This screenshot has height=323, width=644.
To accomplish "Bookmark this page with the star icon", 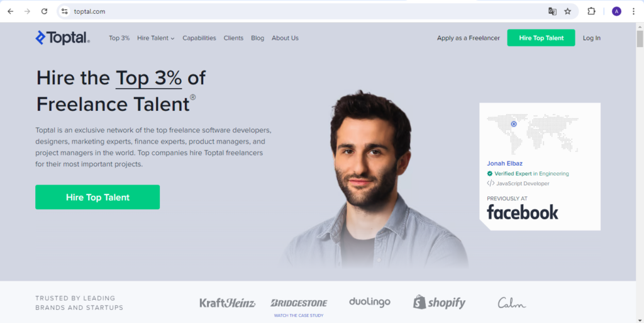I will [x=568, y=11].
